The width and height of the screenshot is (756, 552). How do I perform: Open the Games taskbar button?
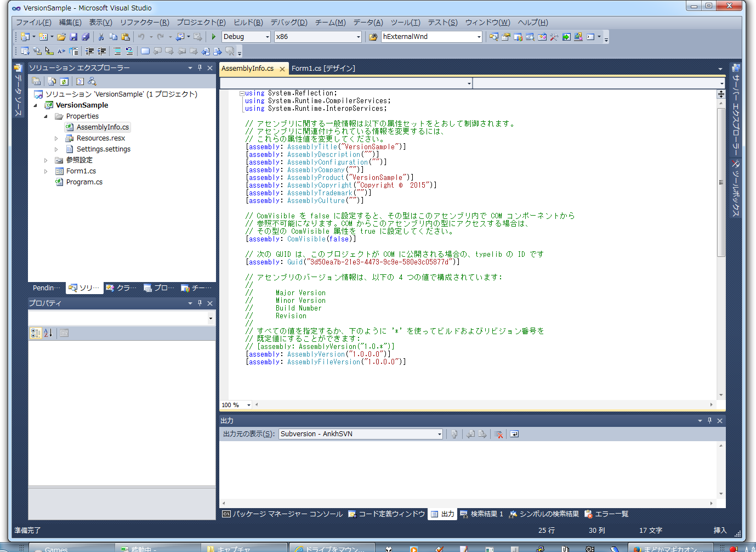click(72, 548)
